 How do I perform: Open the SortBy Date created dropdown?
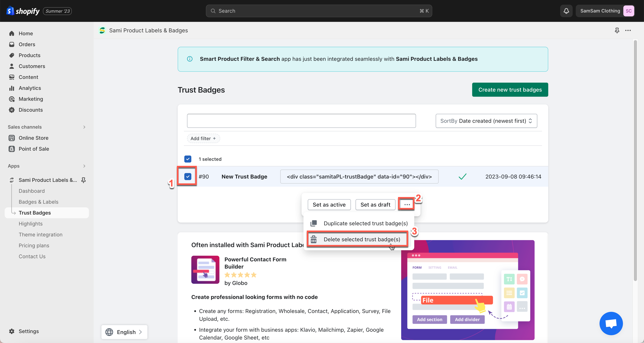coord(486,121)
